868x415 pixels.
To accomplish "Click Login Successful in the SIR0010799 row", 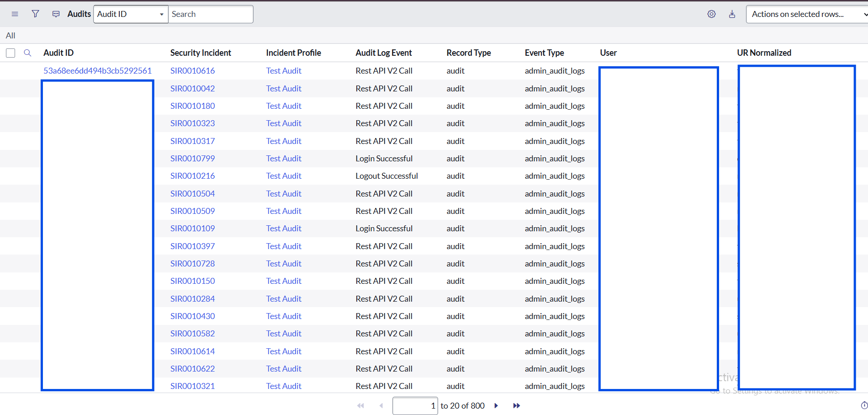I will coord(384,159).
